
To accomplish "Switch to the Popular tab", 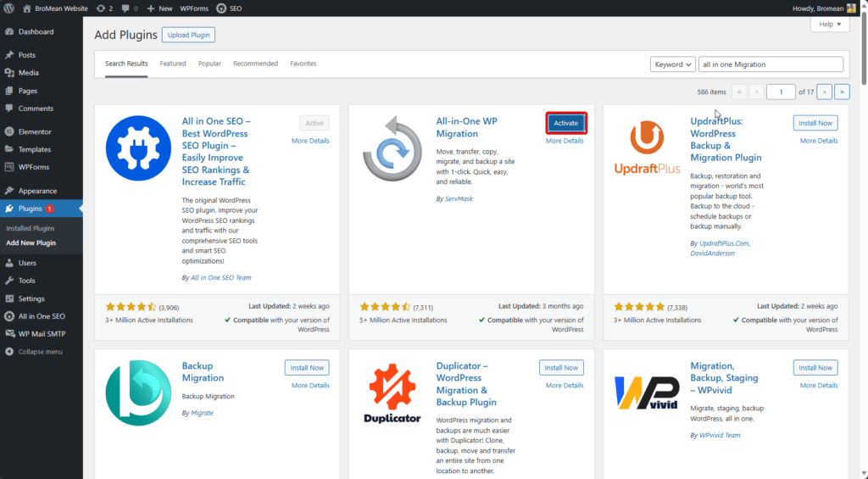I will 209,64.
